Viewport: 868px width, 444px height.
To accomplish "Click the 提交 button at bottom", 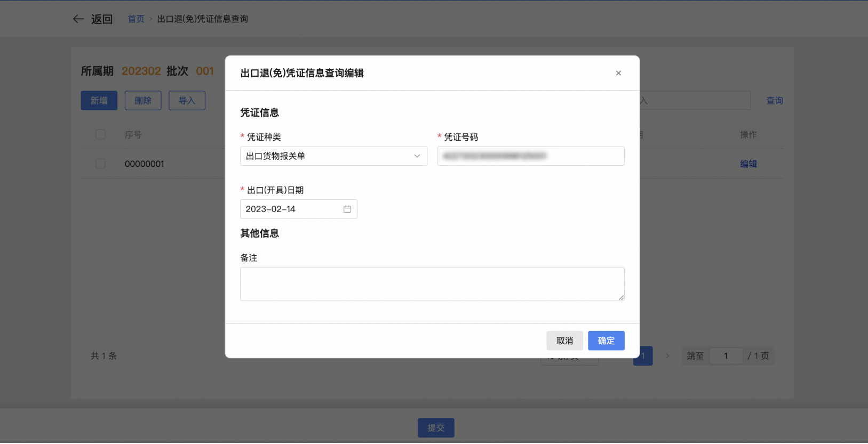I will pos(436,427).
